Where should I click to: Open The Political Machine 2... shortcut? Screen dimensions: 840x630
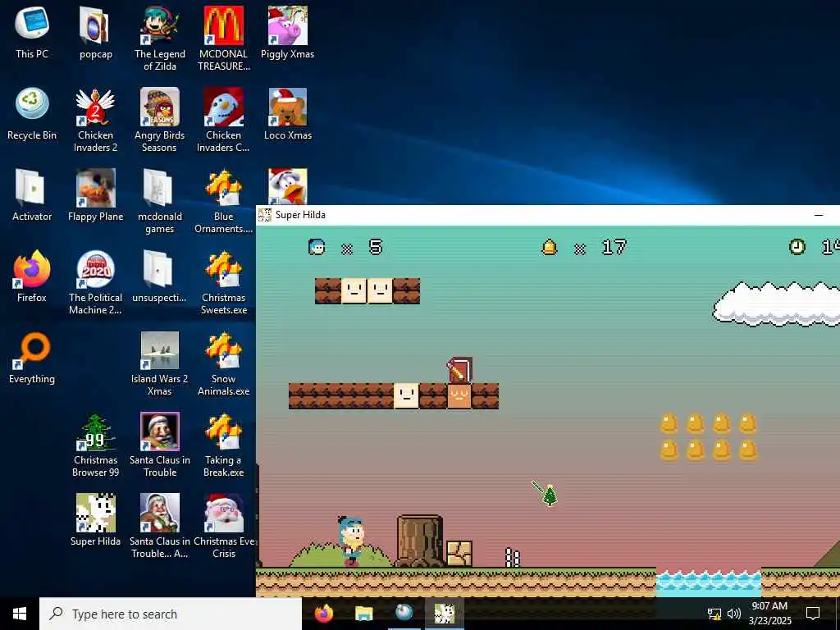[x=95, y=283]
